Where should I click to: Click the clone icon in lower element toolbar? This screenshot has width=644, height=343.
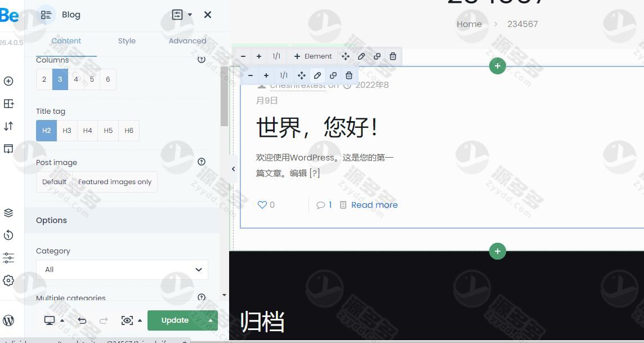pos(333,75)
